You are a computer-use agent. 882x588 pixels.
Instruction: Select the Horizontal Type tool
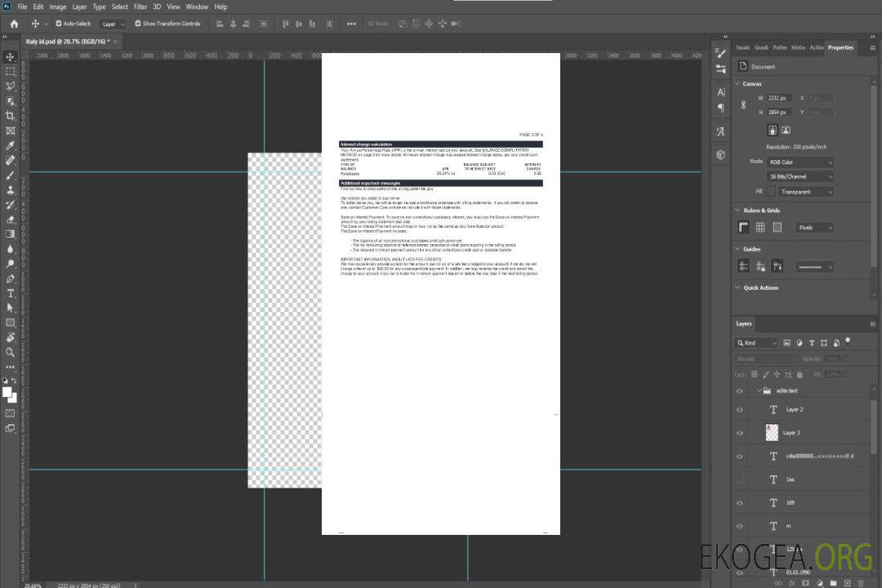coord(10,293)
